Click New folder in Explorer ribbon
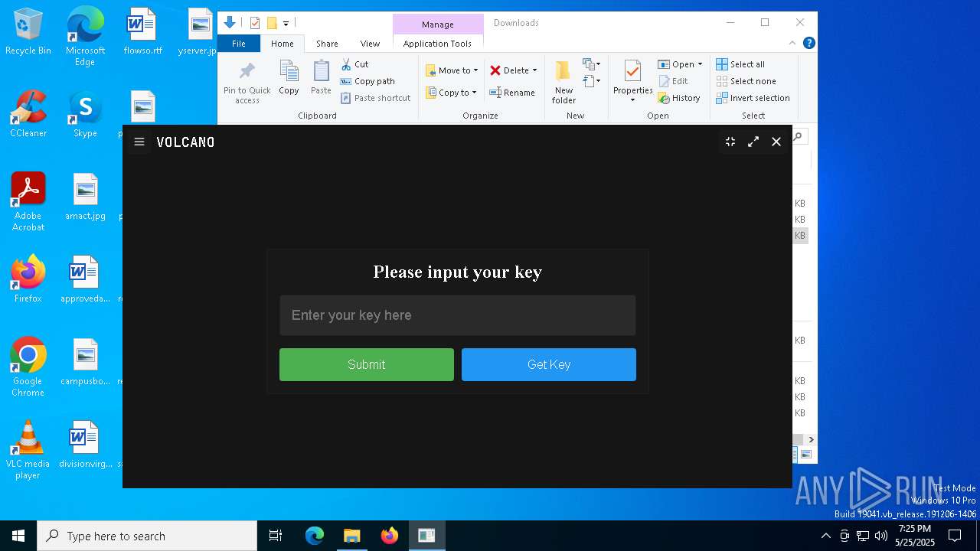Viewport: 980px width, 551px height. [x=563, y=82]
